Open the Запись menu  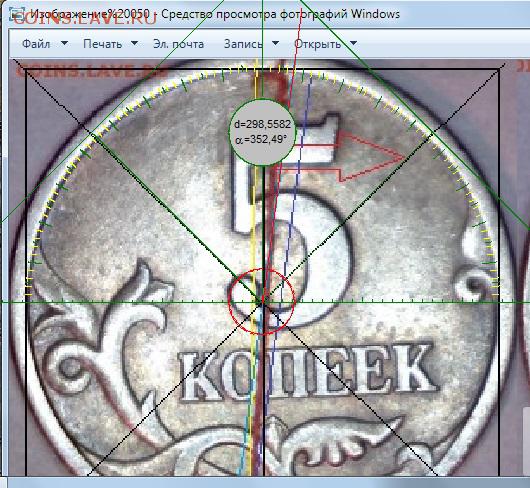pyautogui.click(x=243, y=44)
